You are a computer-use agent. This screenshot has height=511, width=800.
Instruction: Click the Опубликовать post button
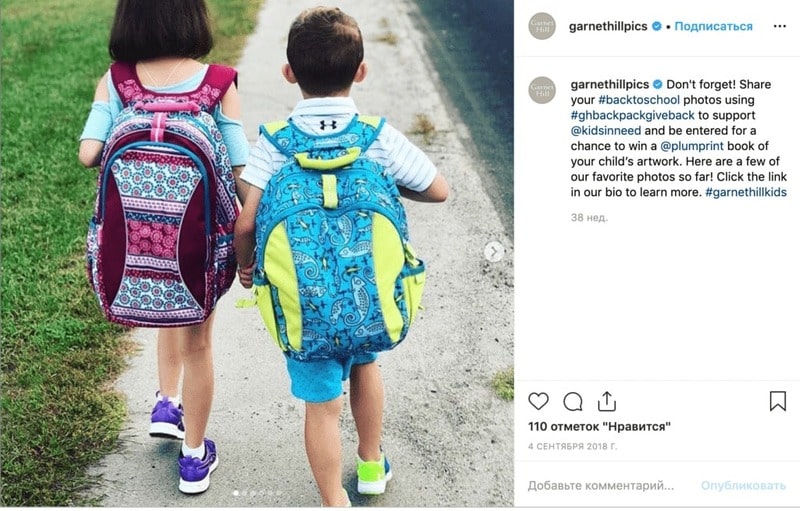click(x=743, y=486)
